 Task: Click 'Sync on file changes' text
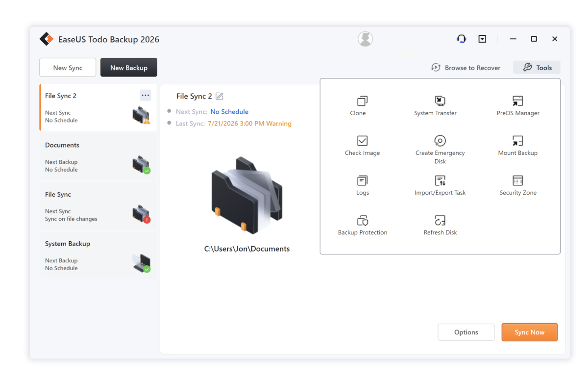coord(71,219)
